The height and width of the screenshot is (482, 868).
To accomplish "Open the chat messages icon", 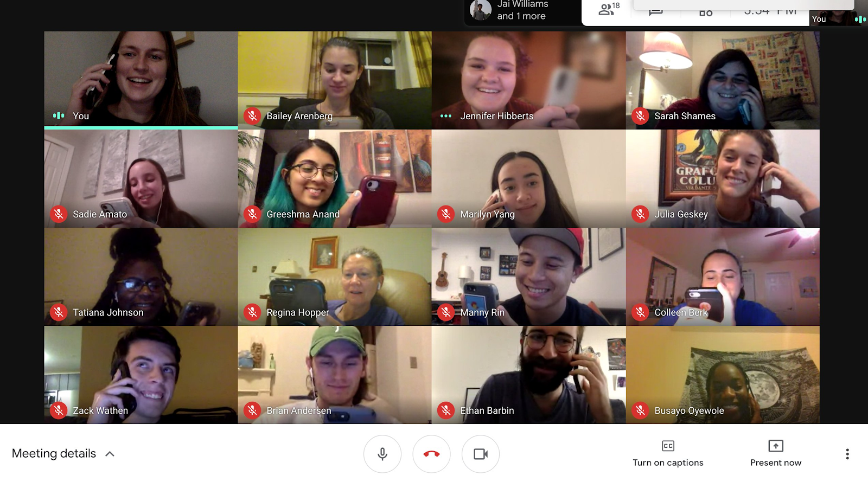I will (656, 11).
